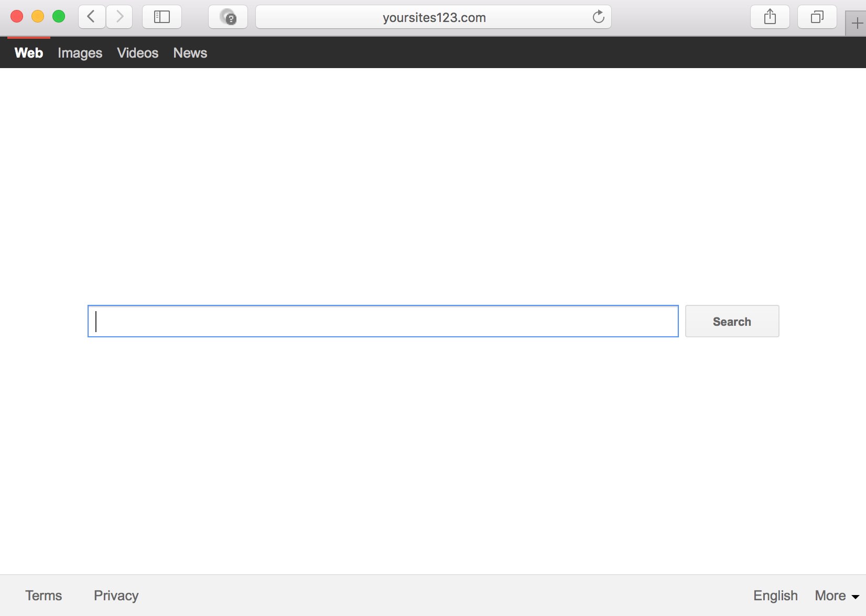This screenshot has height=616, width=866.
Task: Click the yoursites123.com address bar
Action: 434,17
